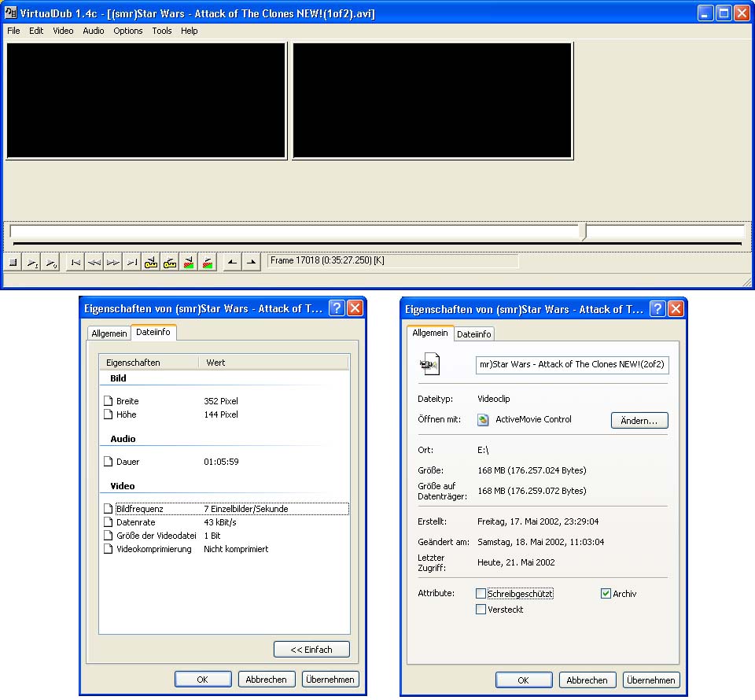Toggle the Schreibgeschützt checkbox
This screenshot has height=700, width=755.
pyautogui.click(x=481, y=594)
